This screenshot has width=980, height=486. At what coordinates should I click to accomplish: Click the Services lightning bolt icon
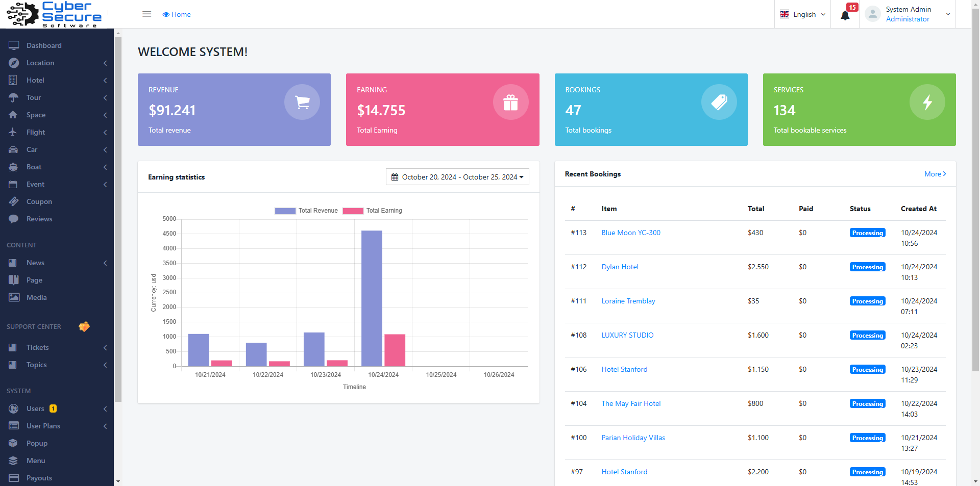pyautogui.click(x=927, y=102)
